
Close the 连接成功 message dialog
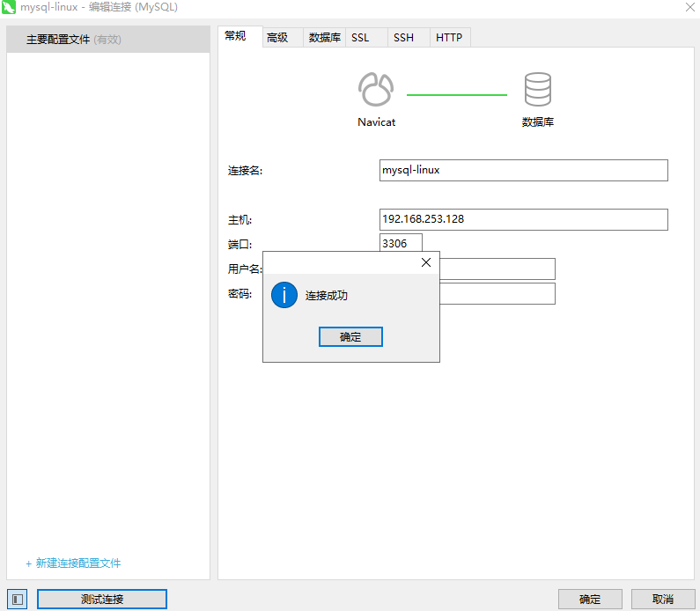point(426,262)
